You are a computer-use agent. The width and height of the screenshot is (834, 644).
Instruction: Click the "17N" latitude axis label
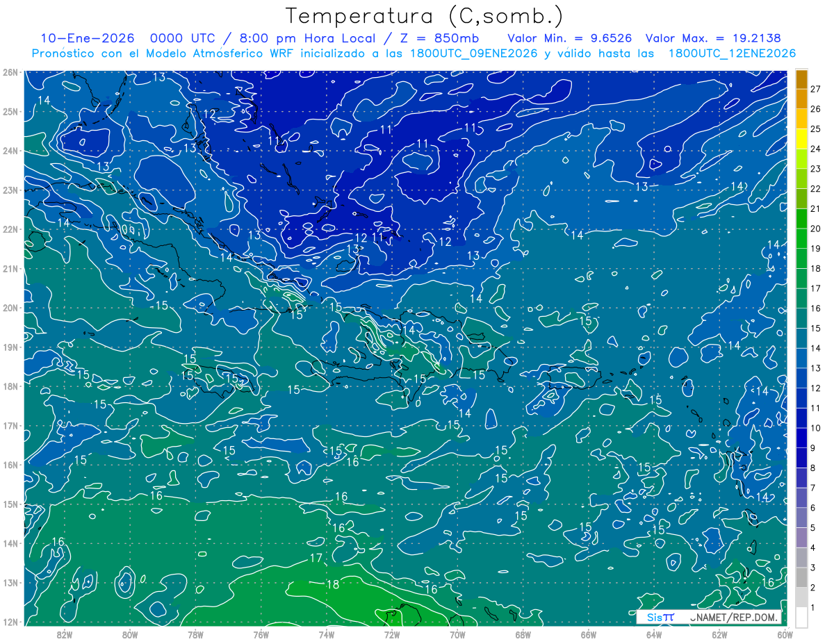point(10,425)
